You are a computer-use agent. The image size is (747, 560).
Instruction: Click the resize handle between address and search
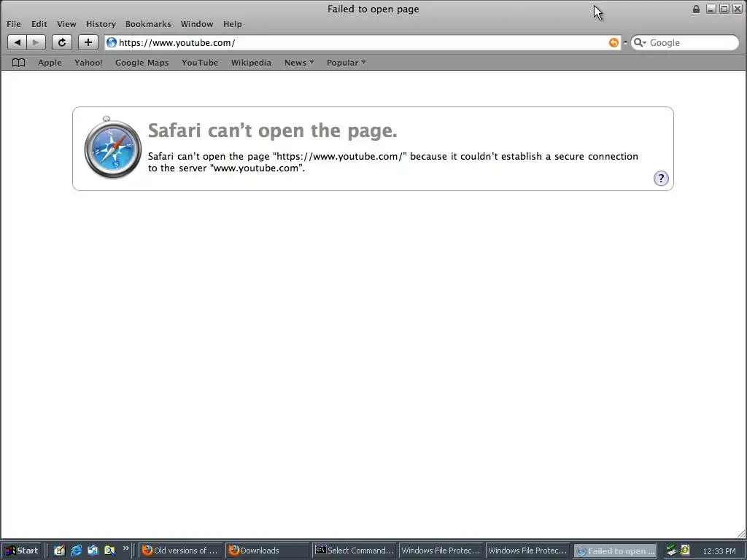coord(625,42)
